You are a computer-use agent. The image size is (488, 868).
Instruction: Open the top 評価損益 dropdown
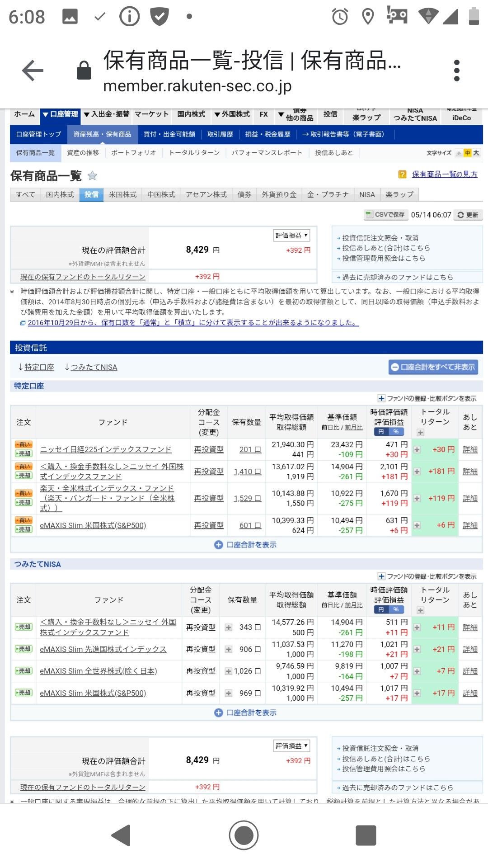(x=291, y=235)
